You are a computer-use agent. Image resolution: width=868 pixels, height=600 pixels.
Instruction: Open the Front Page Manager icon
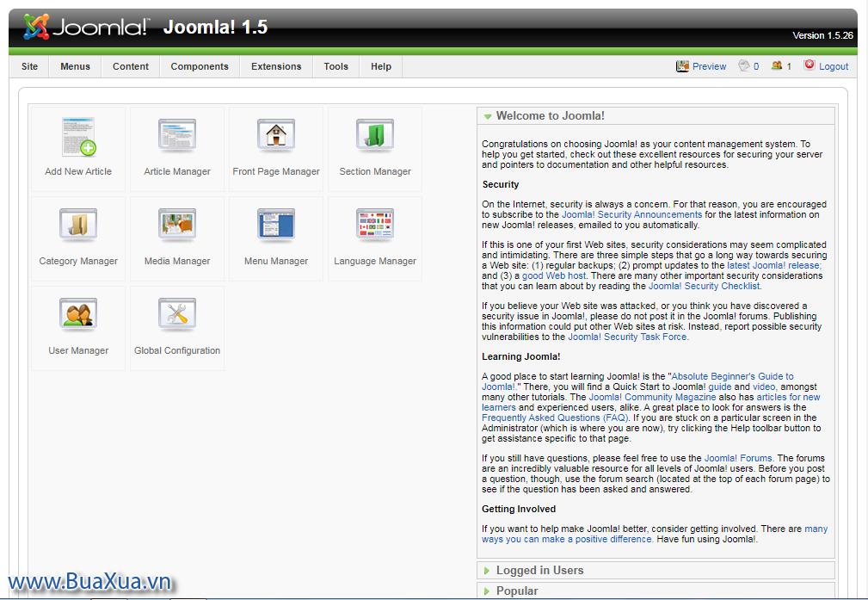[275, 136]
